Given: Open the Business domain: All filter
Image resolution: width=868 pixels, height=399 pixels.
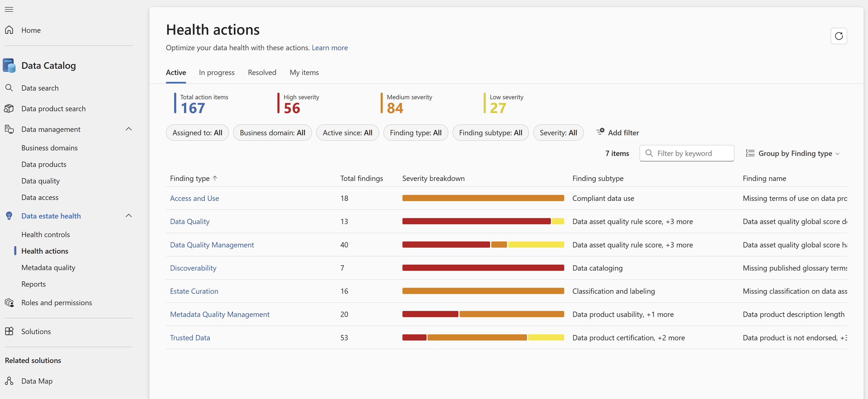Looking at the screenshot, I should [272, 133].
